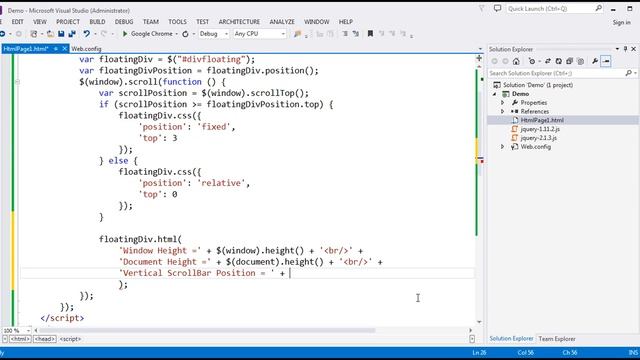Viewport: 640px width, 360px height.
Task: Click the Collapse All icon in Solution Explorer
Action: pyautogui.click(x=569, y=61)
